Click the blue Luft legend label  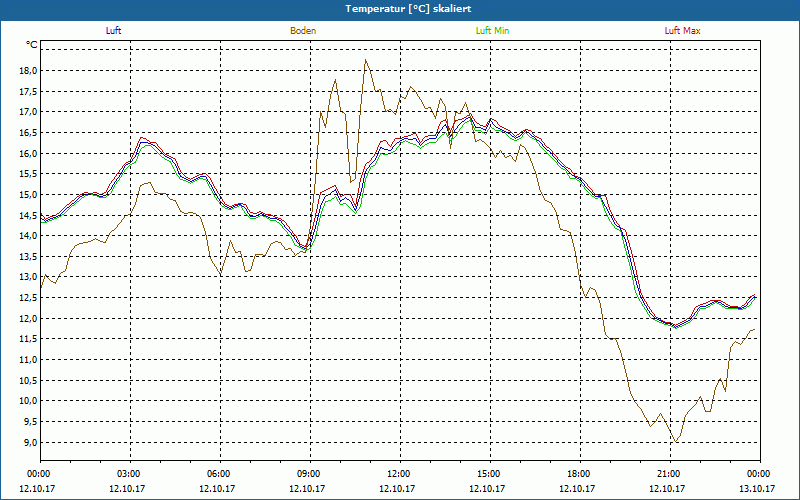click(x=113, y=31)
